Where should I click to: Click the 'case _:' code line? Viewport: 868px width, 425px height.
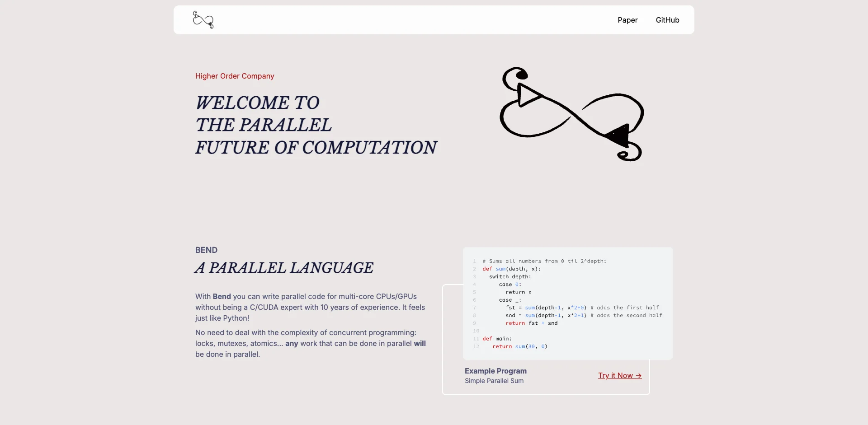[x=510, y=300]
